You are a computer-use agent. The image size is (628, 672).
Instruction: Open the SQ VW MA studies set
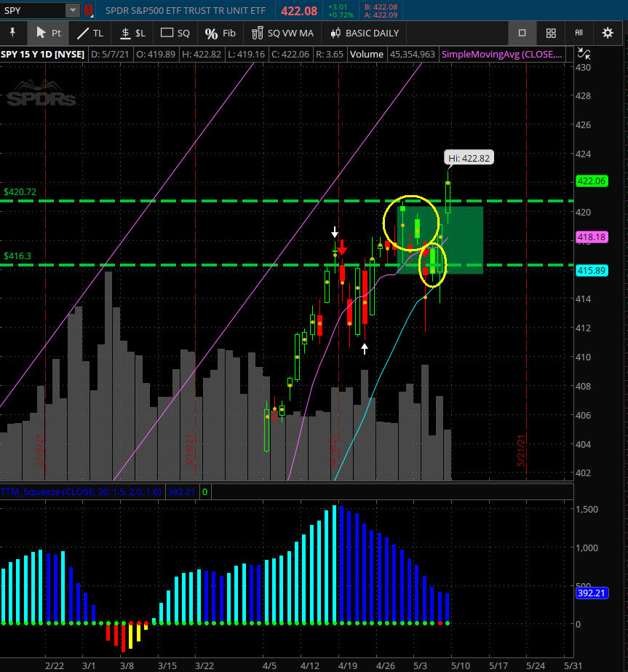pos(282,33)
